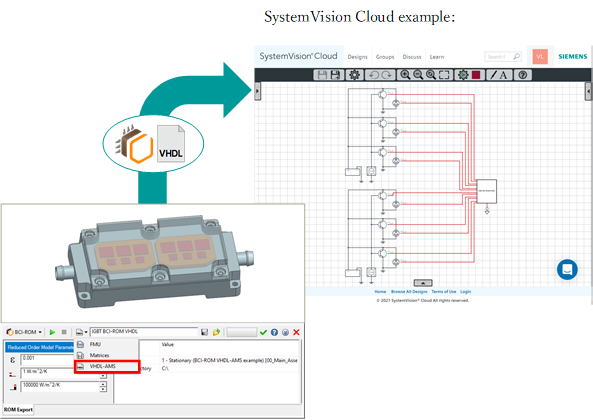Viewport: 593px width, 420px height.
Task: Open the VL user avatar
Action: pos(540,57)
